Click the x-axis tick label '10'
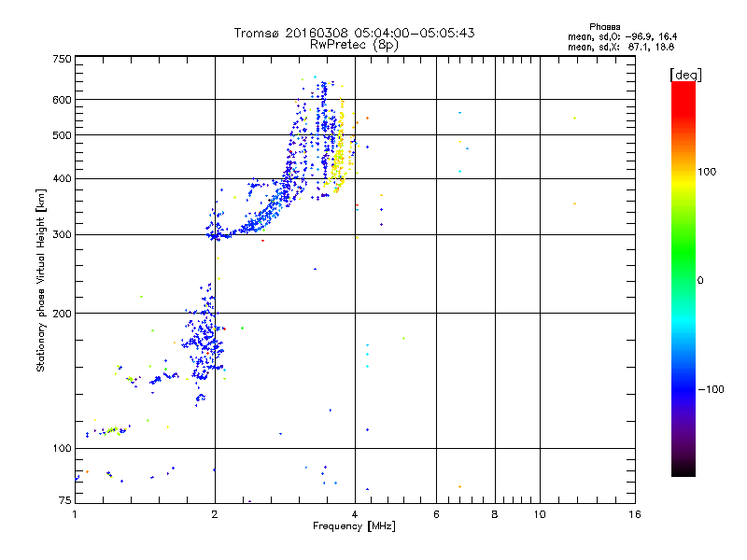Image resolution: width=747 pixels, height=560 pixels. click(540, 514)
